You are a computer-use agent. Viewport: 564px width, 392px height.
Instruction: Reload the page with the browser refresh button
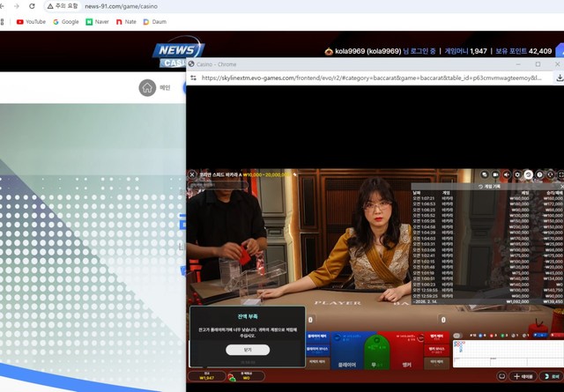click(32, 5)
